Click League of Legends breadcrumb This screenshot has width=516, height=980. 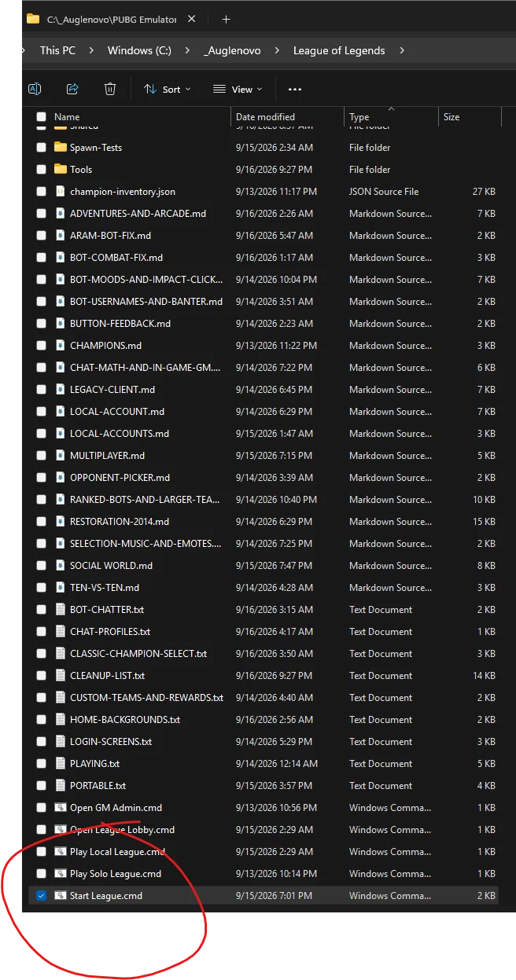point(339,50)
